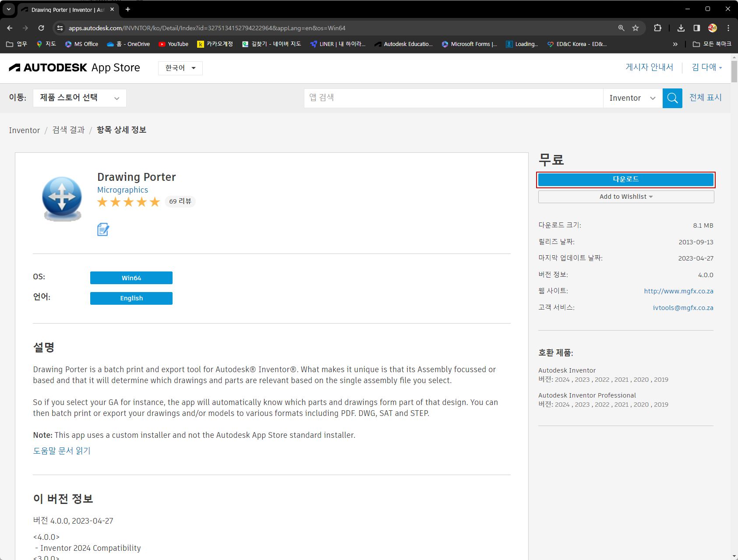Click the blue 다운로드 button
The image size is (738, 560).
coord(625,180)
